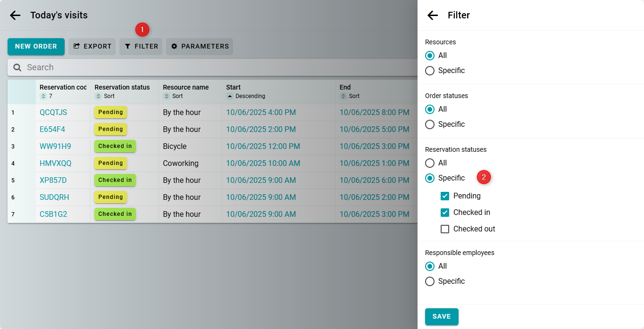Click sort icon under Resource name column
644x329 pixels.
[167, 96]
